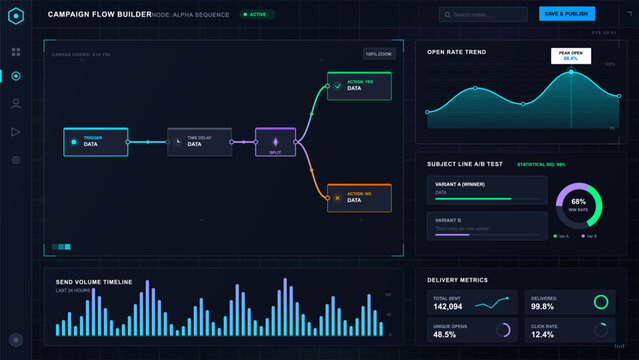Click the Delivery Metrics heading
Screen dimensions: 639x360
pos(457,280)
